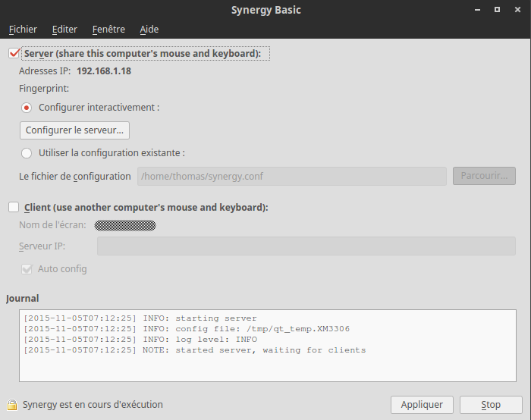
Task: Open the Fichier menu
Action: (23, 30)
